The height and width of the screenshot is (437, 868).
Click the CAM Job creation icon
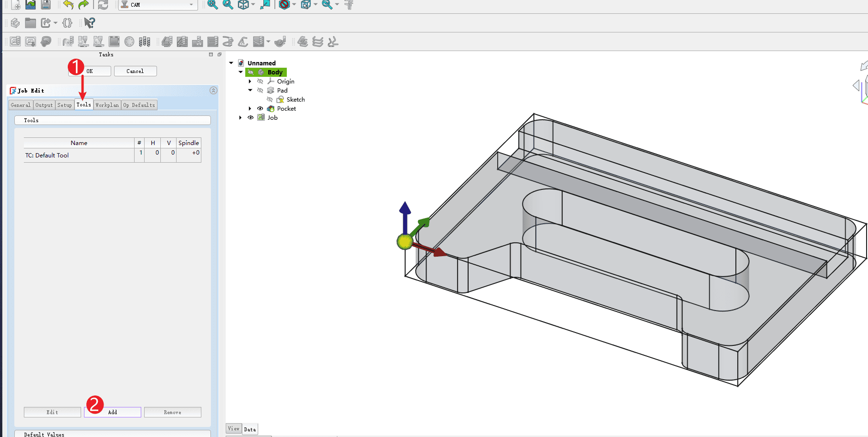(x=15, y=42)
